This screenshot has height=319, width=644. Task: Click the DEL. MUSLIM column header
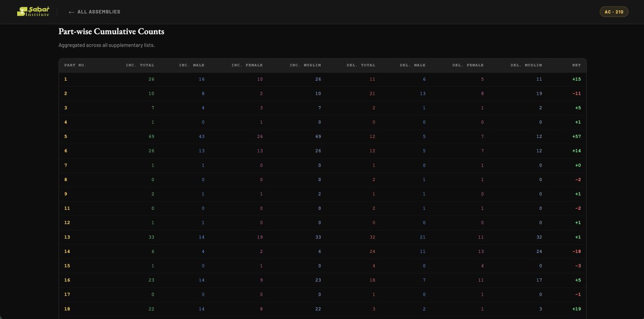tap(526, 65)
